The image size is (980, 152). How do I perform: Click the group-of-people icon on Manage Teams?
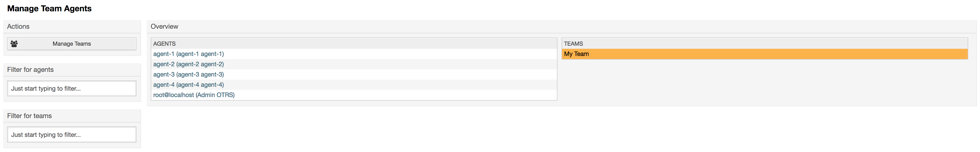click(14, 44)
